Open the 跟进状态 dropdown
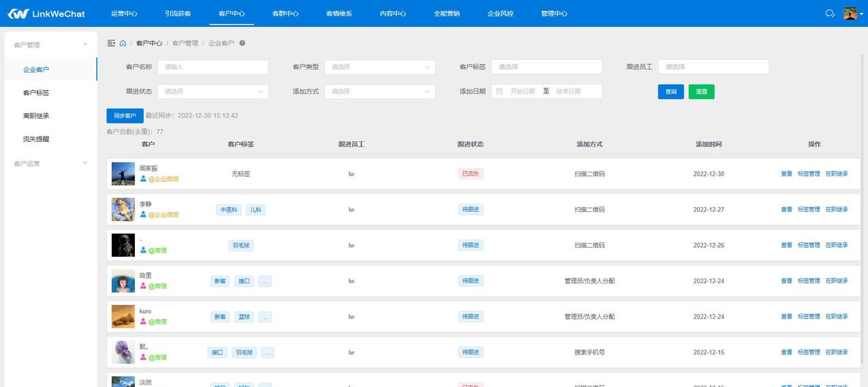The width and height of the screenshot is (868, 387). point(213,91)
